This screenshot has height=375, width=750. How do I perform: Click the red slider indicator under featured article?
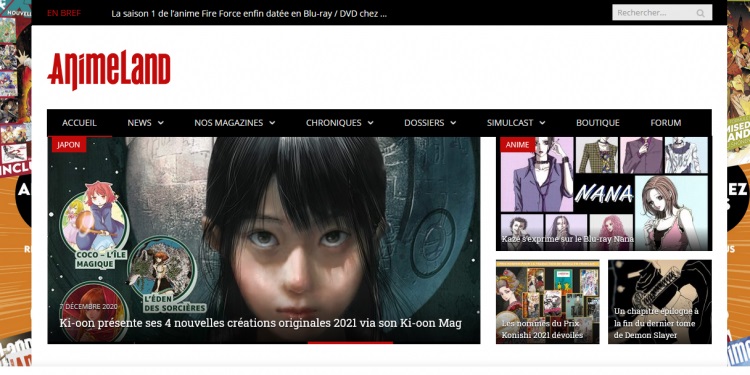coord(350,342)
